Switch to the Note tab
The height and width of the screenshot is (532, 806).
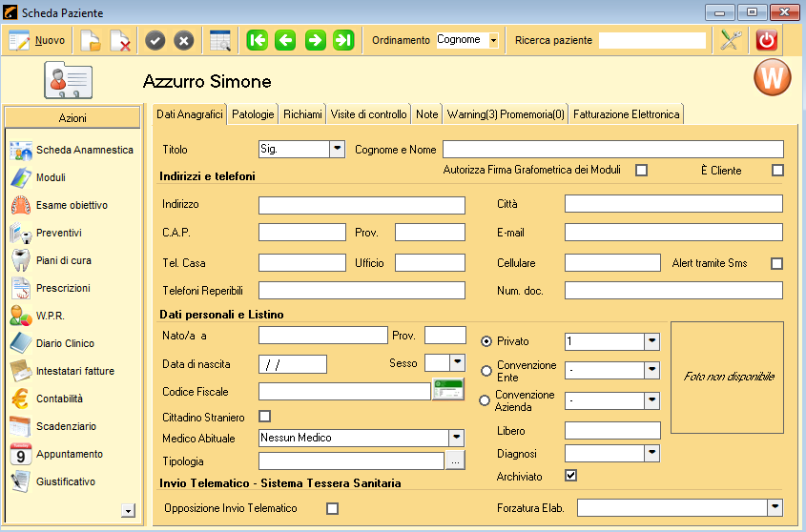pos(427,114)
